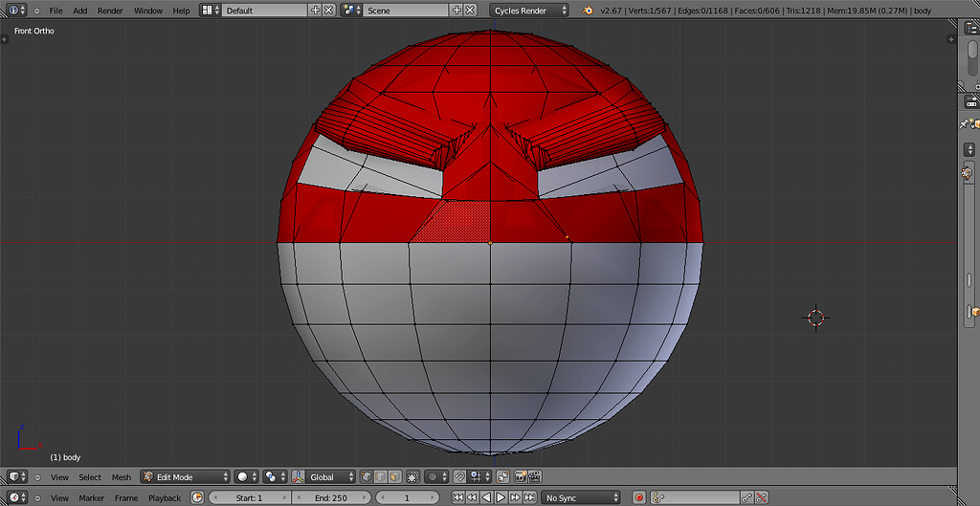This screenshot has height=506, width=980.
Task: Play animation in reverse
Action: (x=487, y=497)
